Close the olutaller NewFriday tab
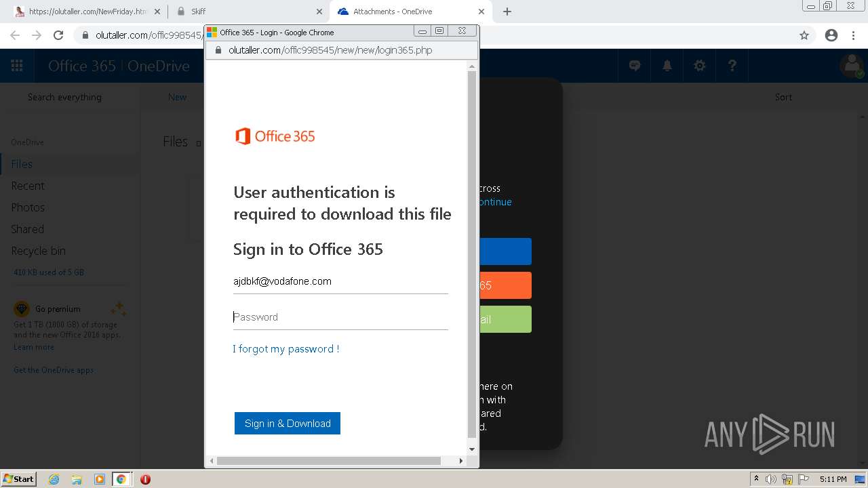This screenshot has height=488, width=868. click(x=157, y=12)
